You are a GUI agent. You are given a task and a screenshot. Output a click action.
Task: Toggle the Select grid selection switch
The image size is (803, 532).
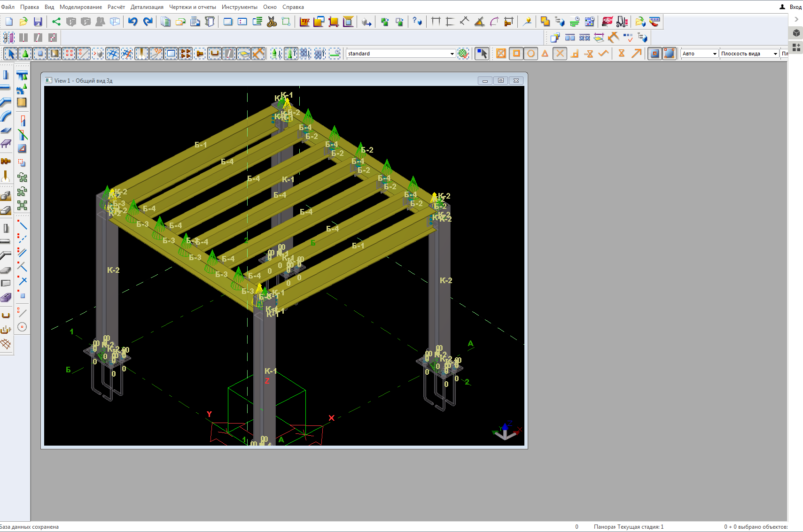click(x=112, y=54)
